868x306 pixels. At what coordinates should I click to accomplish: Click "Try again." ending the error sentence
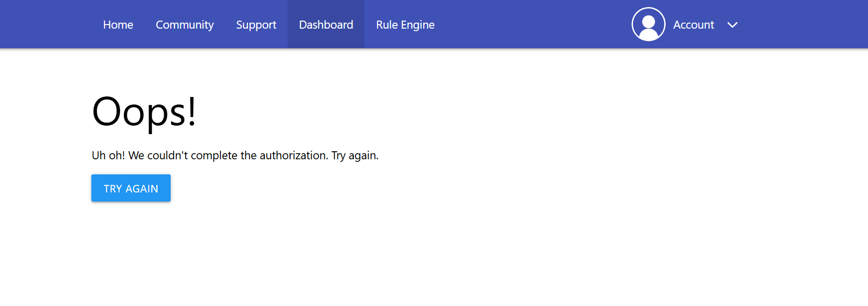click(354, 156)
